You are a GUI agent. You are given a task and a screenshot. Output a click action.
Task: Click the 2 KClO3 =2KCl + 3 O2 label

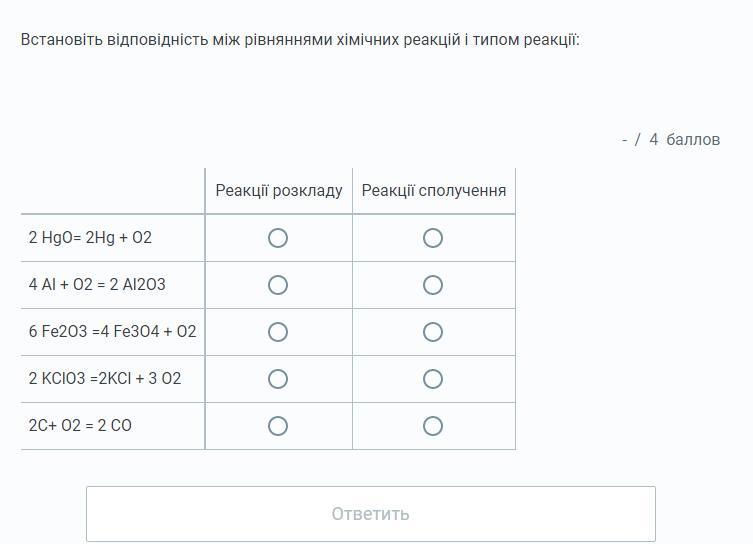[105, 378]
